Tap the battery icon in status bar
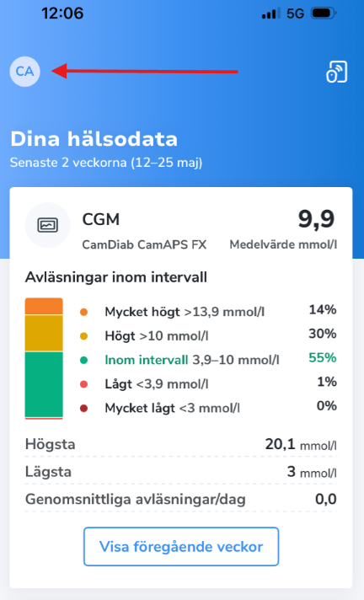The width and height of the screenshot is (364, 600). tap(324, 13)
